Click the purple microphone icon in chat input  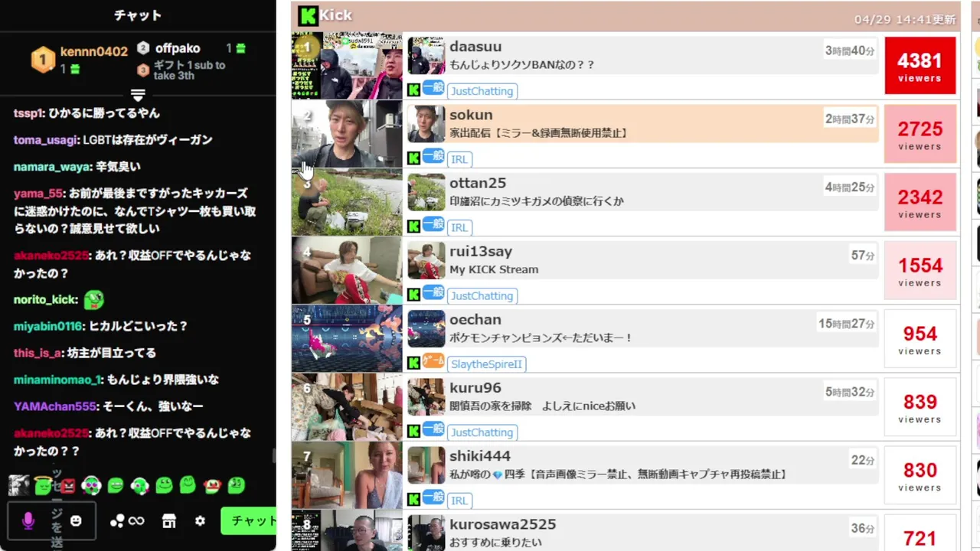[x=28, y=521]
